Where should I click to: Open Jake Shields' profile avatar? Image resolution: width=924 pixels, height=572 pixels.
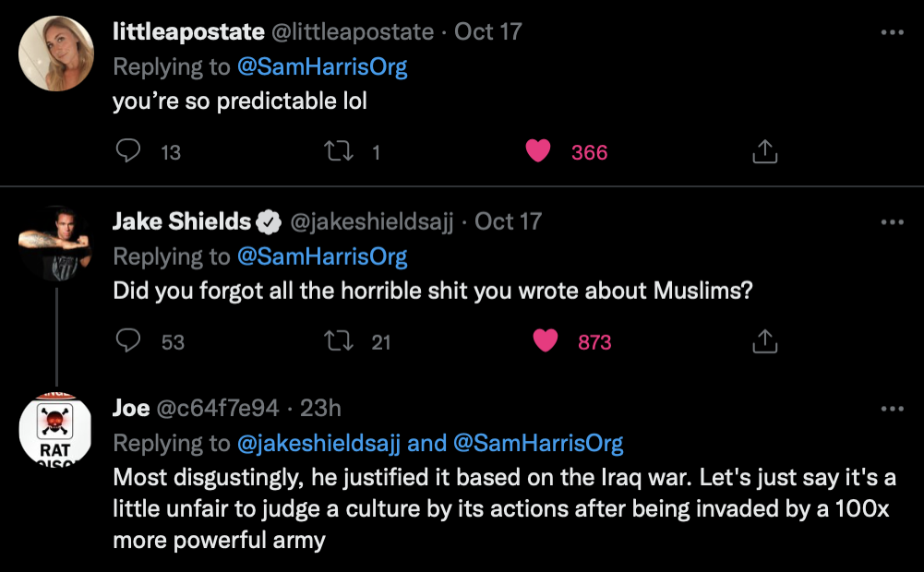[x=56, y=242]
